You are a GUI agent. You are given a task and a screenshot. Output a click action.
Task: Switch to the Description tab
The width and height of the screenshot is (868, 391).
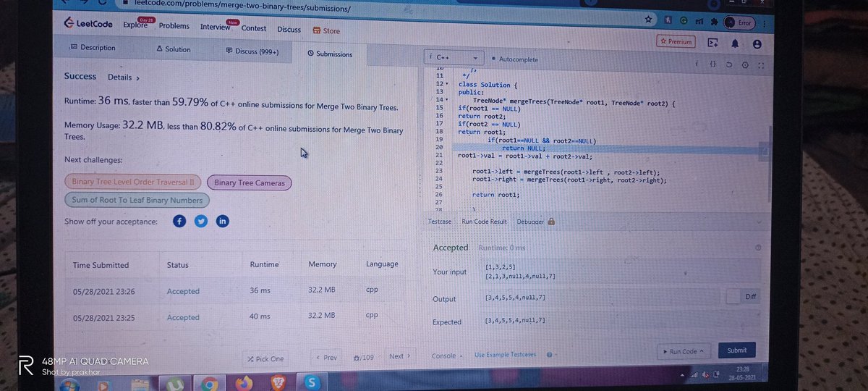(x=93, y=48)
